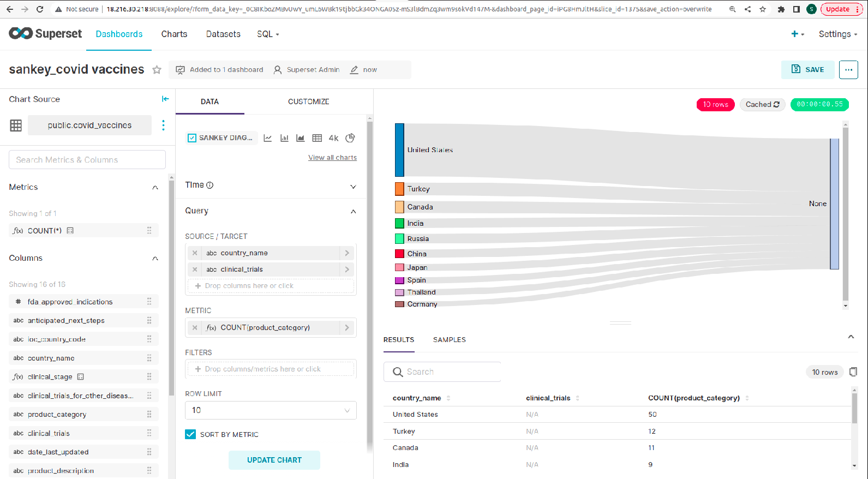Switch to the Data tab
868x479 pixels.
click(209, 101)
